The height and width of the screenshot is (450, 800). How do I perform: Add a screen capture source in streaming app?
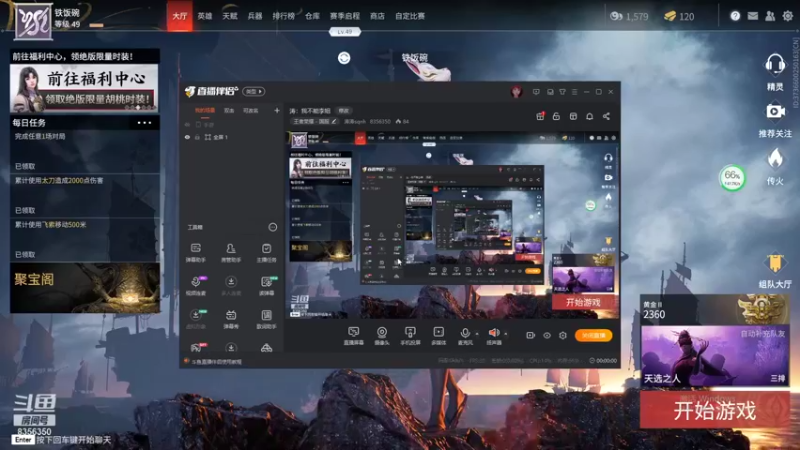tap(353, 336)
